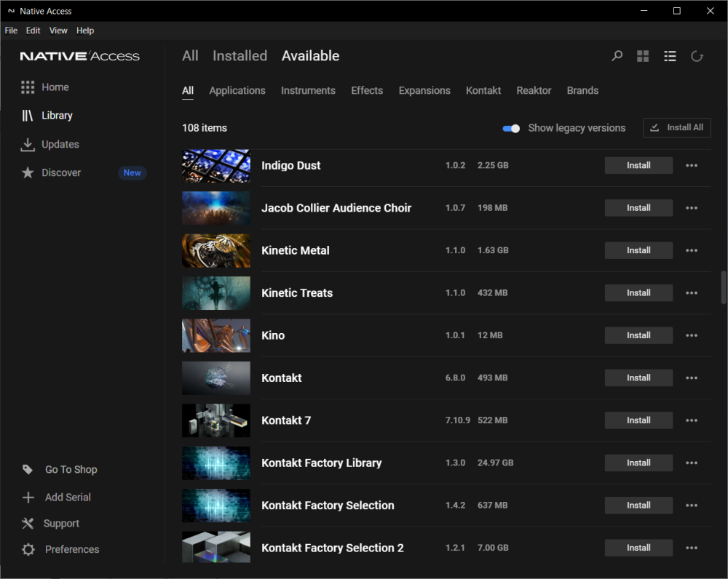Filter by Applications category

point(237,90)
